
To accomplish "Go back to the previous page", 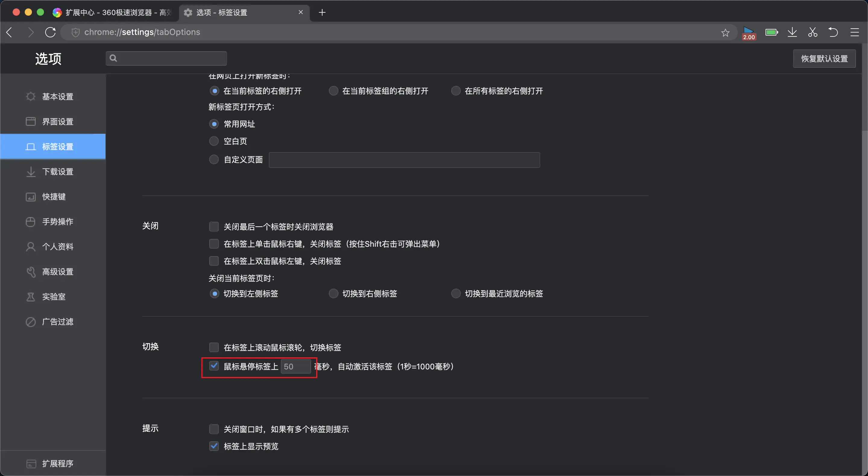I will [9, 32].
